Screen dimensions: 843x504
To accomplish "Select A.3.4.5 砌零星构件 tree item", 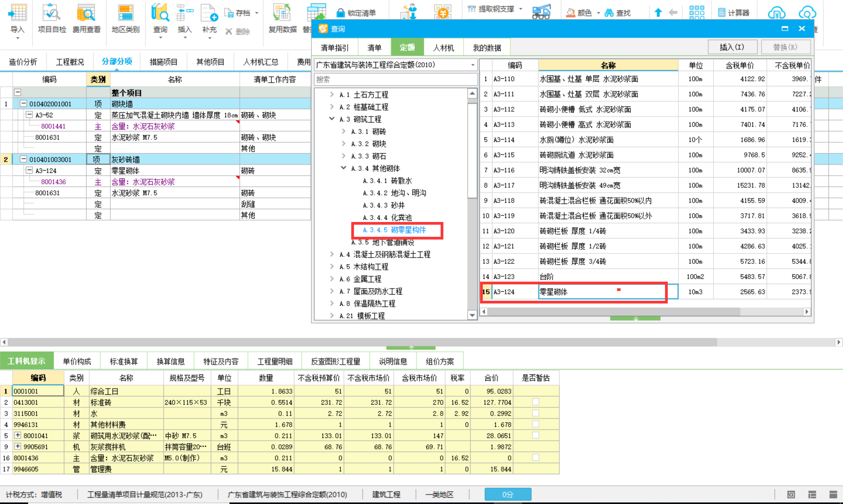I will [395, 230].
